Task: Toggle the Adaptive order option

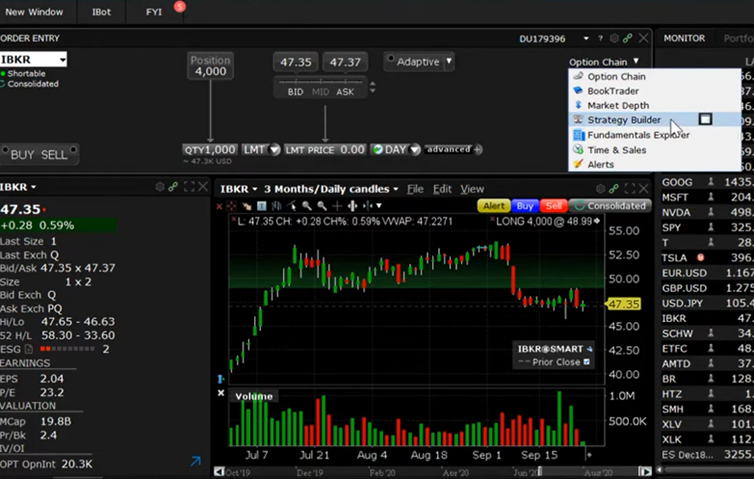Action: [419, 62]
